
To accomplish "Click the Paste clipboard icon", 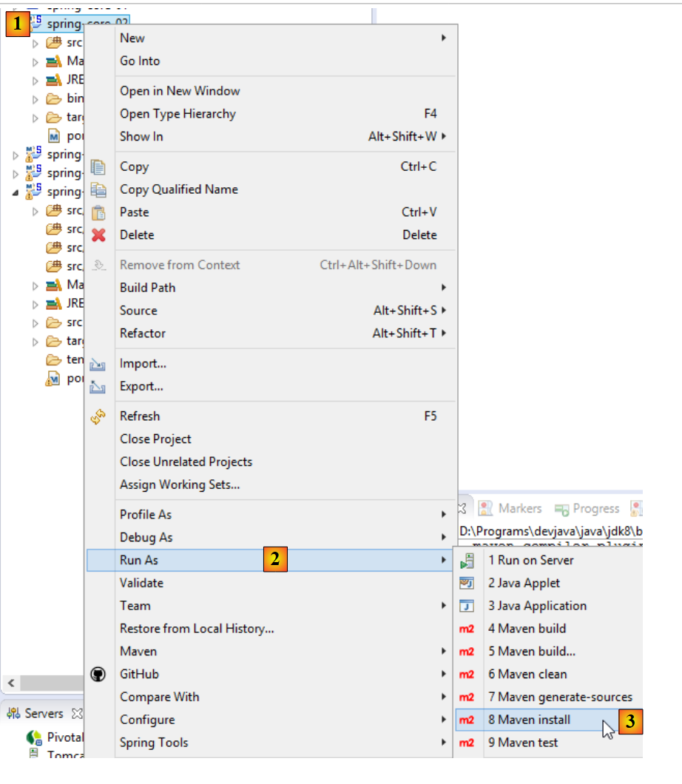I will [x=98, y=213].
